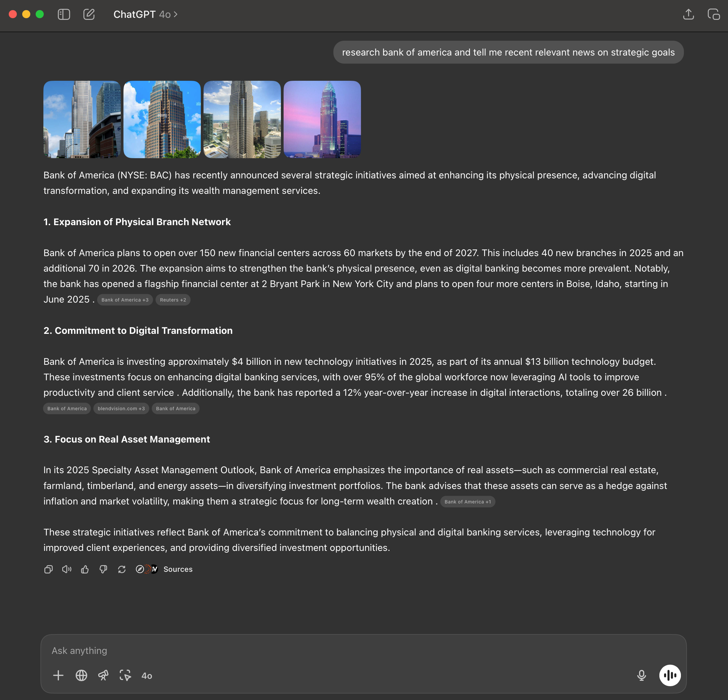Click the deep research telescope icon
Image resolution: width=728 pixels, height=700 pixels.
[103, 675]
